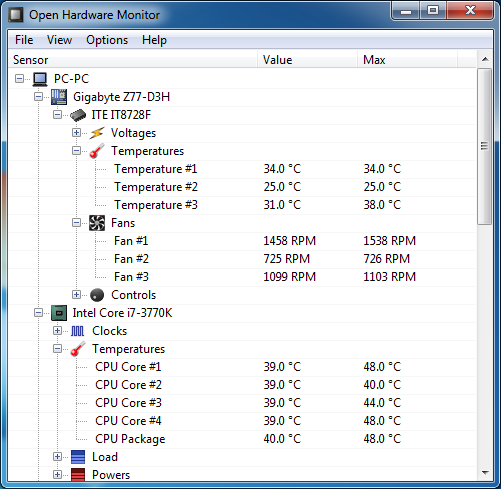Collapse the PC-PC root node
501x489 pixels.
[19, 79]
